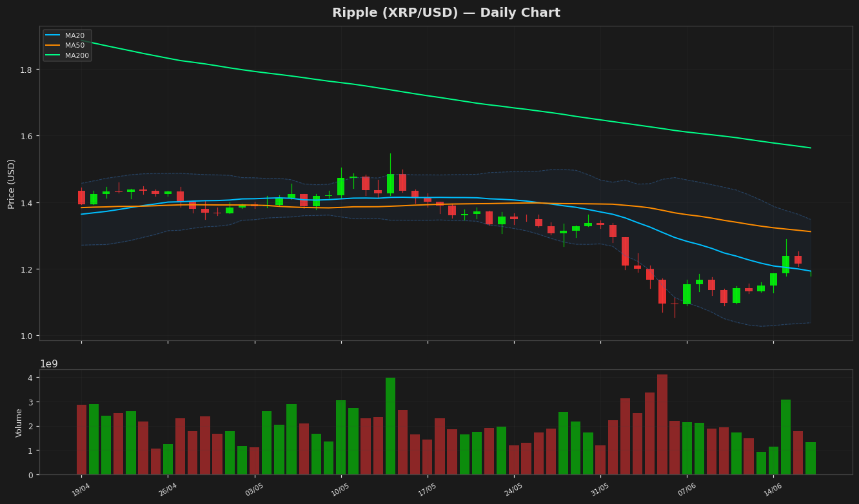
Task: Click the 03/05 date label
Action: 254,490
